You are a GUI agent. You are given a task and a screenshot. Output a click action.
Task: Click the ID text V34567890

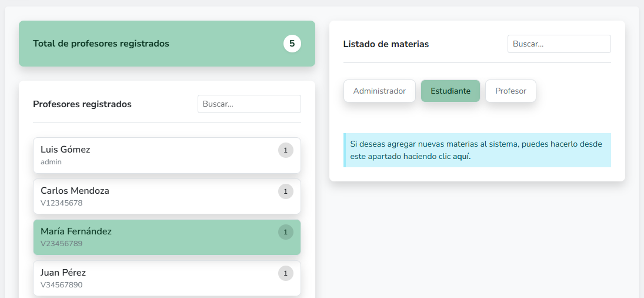(62, 285)
